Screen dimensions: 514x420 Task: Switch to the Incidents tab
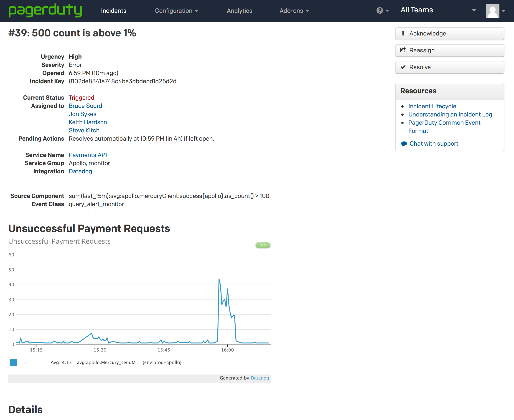(x=114, y=11)
